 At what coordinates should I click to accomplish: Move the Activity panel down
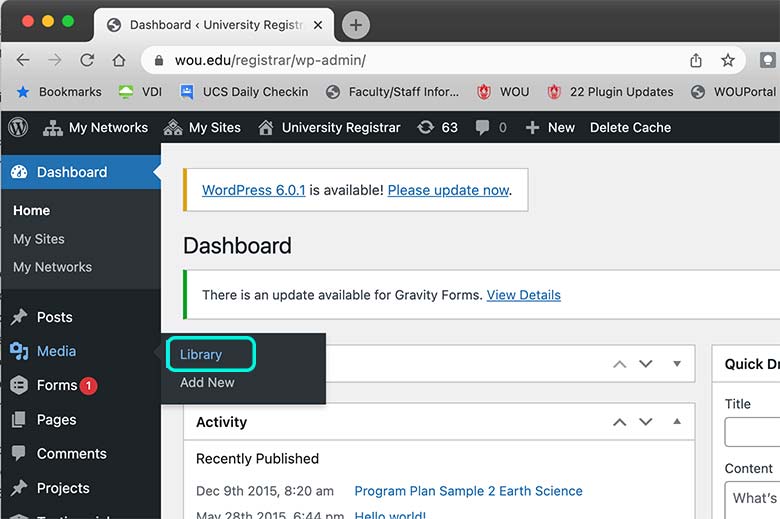tap(646, 422)
